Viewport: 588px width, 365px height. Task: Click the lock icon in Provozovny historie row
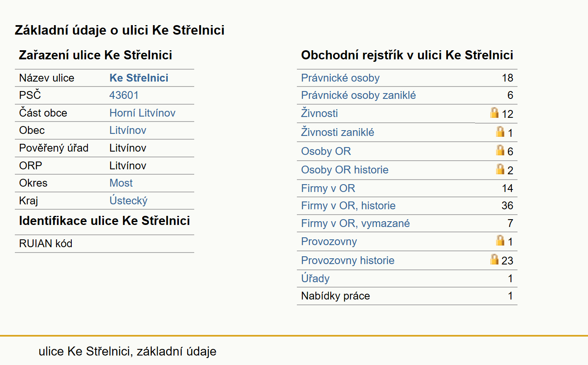(494, 259)
